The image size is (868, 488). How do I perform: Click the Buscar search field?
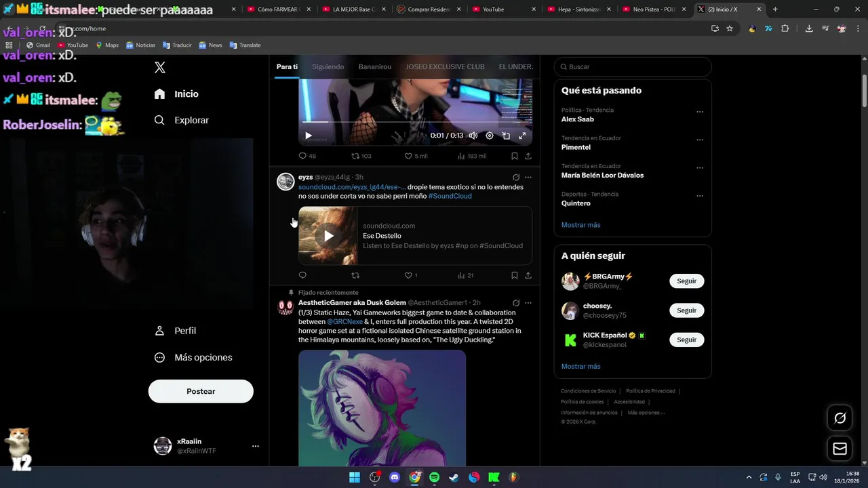633,66
